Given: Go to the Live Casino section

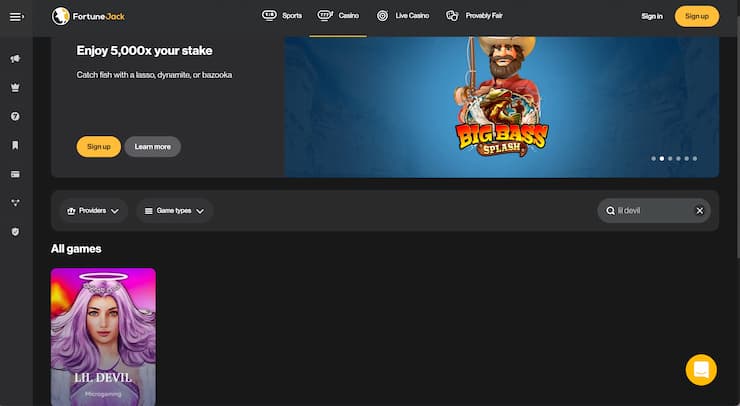Looking at the screenshot, I should [403, 16].
